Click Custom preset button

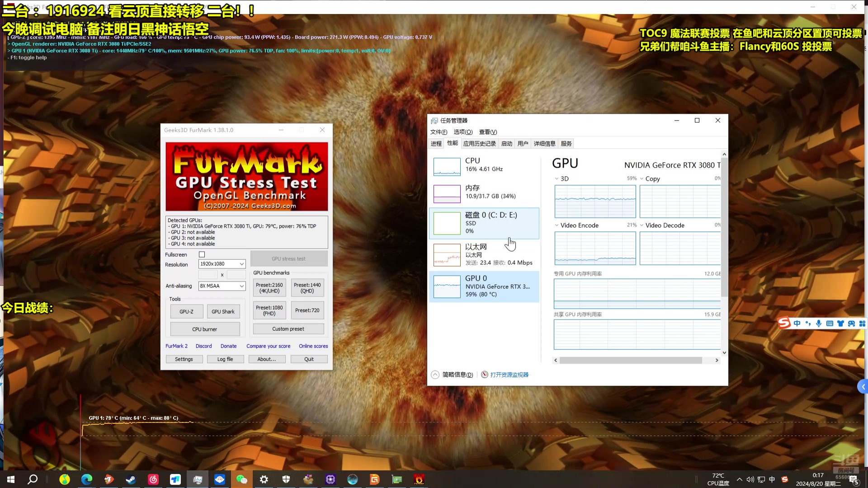tap(288, 329)
